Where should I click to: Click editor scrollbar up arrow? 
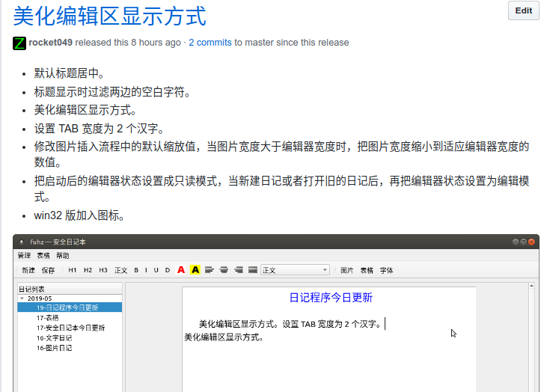point(531,286)
